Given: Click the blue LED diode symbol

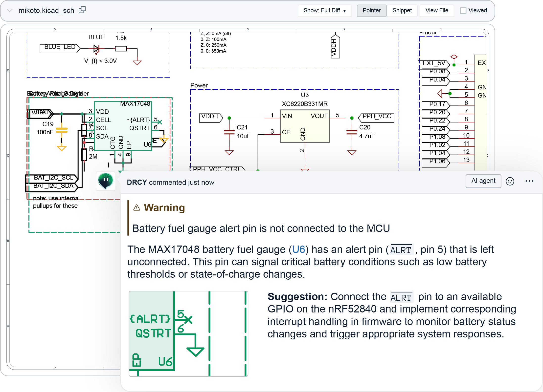Looking at the screenshot, I should coord(96,49).
